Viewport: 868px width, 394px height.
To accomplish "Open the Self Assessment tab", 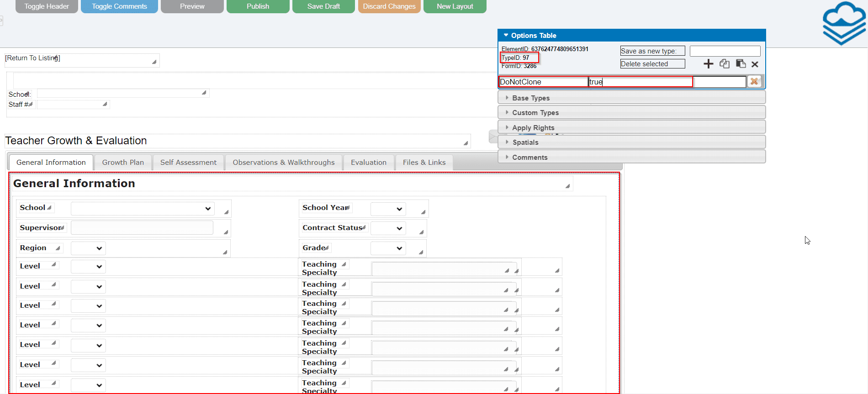I will [x=188, y=162].
